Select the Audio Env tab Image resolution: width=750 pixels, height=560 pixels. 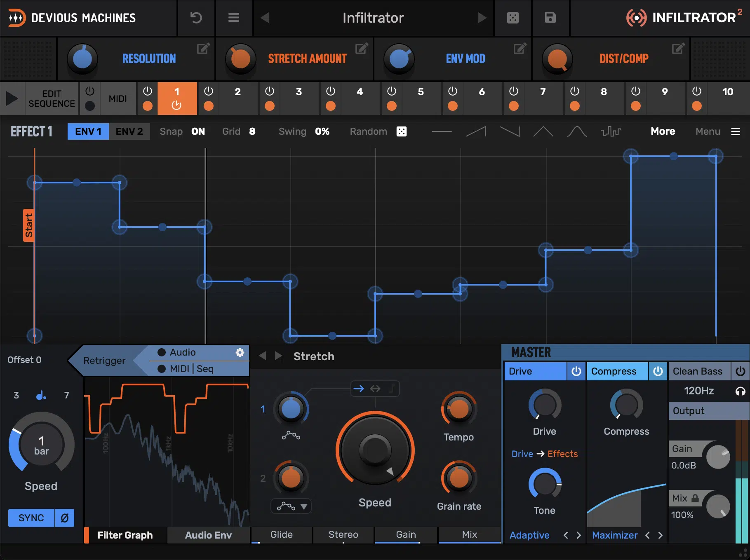point(208,535)
